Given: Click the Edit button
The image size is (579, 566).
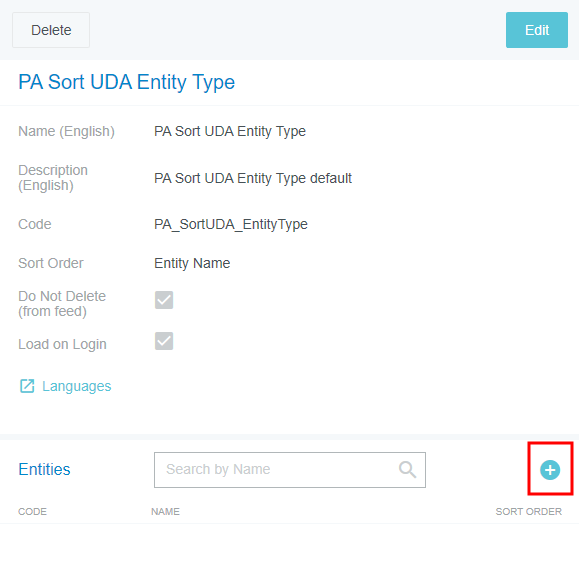Looking at the screenshot, I should click(x=537, y=30).
